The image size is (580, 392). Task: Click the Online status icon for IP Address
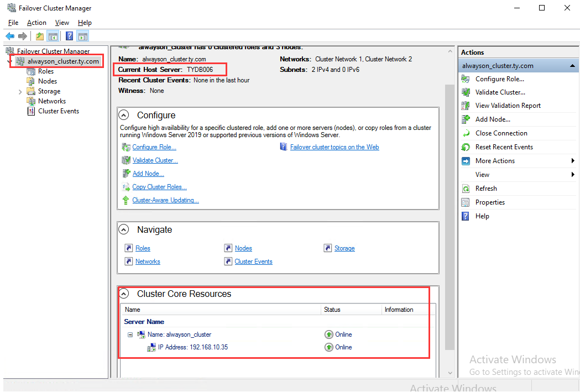coord(329,347)
